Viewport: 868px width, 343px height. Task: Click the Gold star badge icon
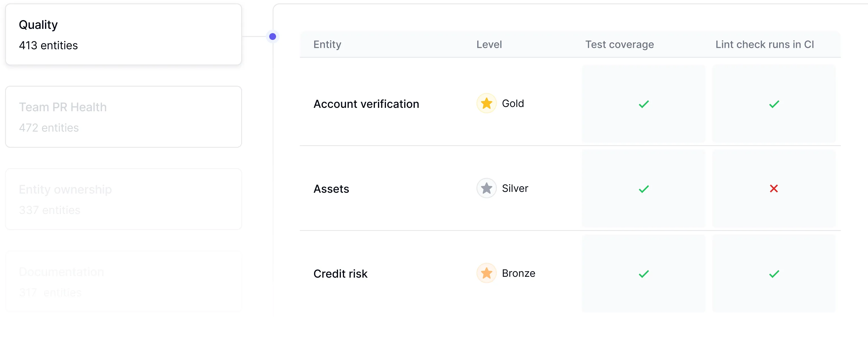click(486, 103)
